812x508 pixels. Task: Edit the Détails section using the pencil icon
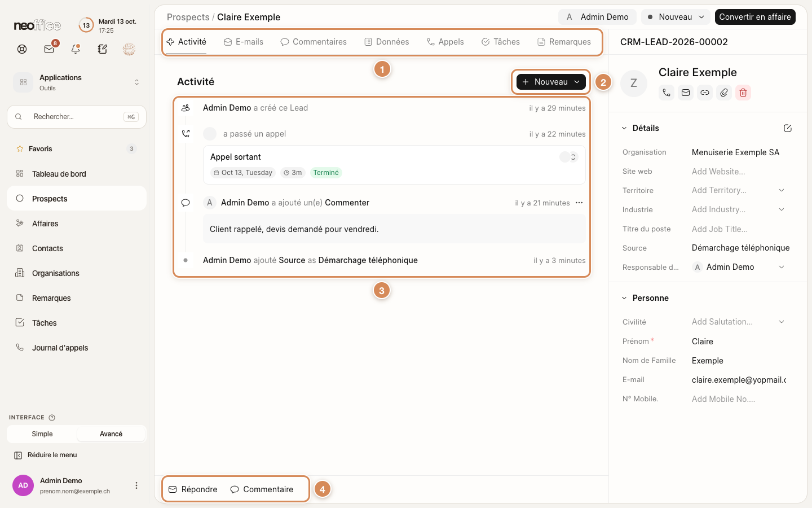[788, 128]
